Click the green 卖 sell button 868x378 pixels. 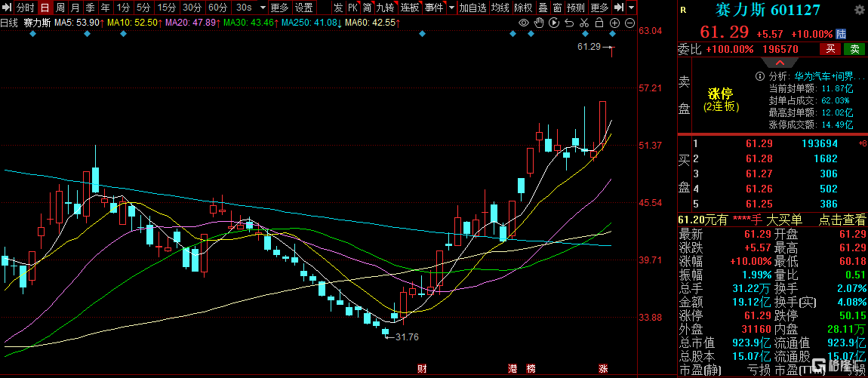[854, 49]
